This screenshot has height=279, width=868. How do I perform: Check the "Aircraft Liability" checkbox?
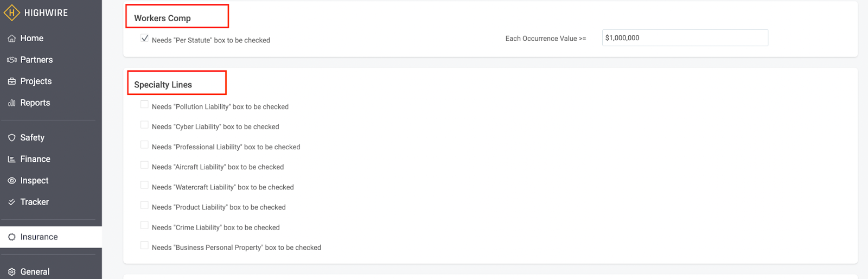(x=144, y=164)
